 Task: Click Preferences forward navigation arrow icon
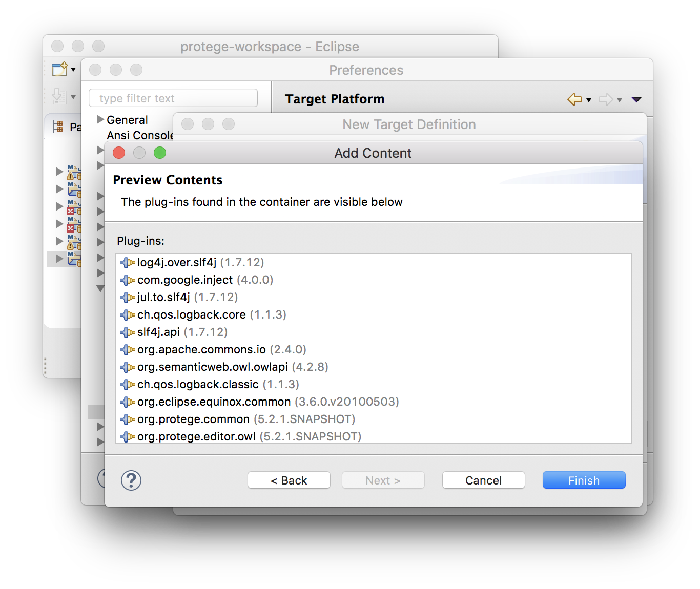[606, 99]
